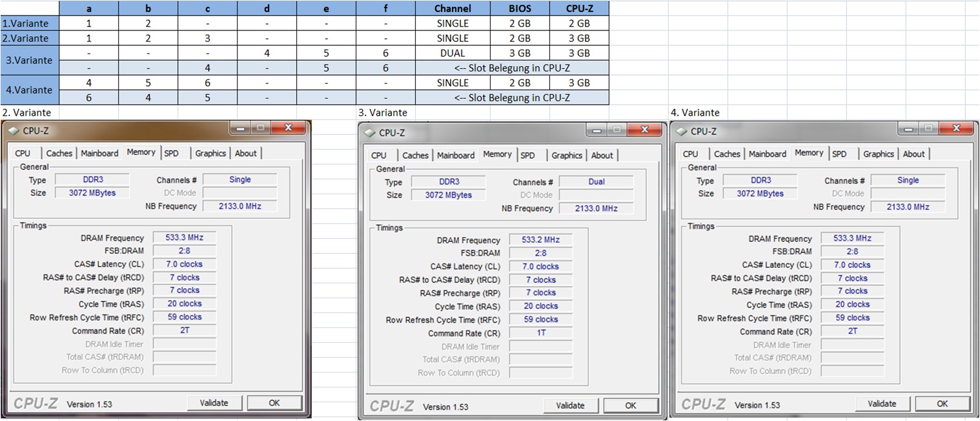This screenshot has height=421, width=980.
Task: Click tRAS 20 clocks field in 3. Variante window
Action: [541, 306]
